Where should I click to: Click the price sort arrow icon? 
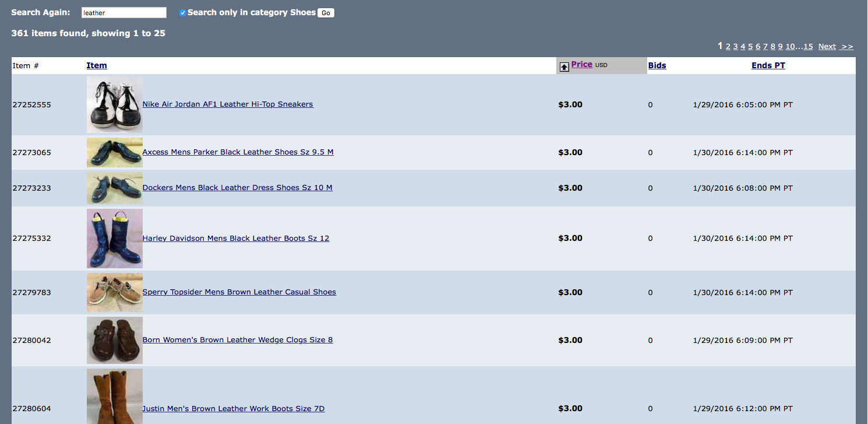564,67
